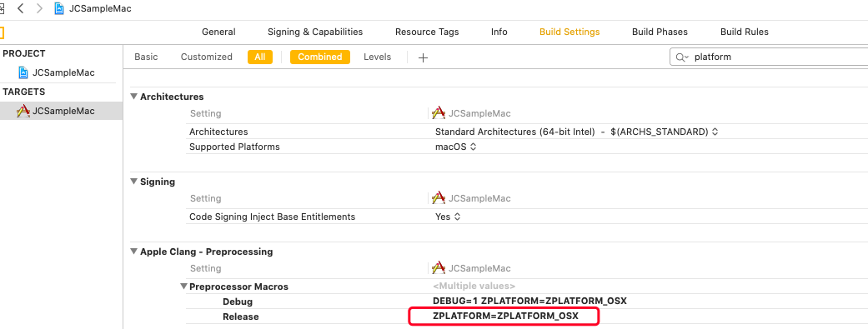
Task: Show All build settings
Action: point(260,57)
